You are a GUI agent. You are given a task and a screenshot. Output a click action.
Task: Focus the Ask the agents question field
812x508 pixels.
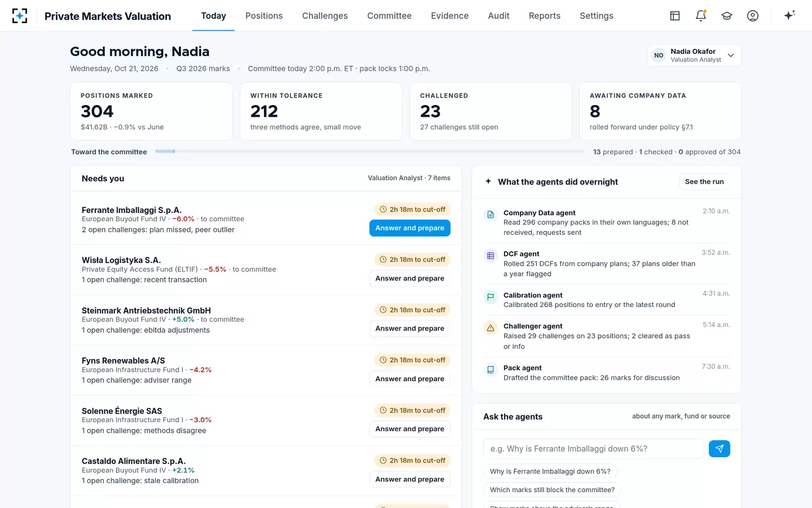click(593, 449)
